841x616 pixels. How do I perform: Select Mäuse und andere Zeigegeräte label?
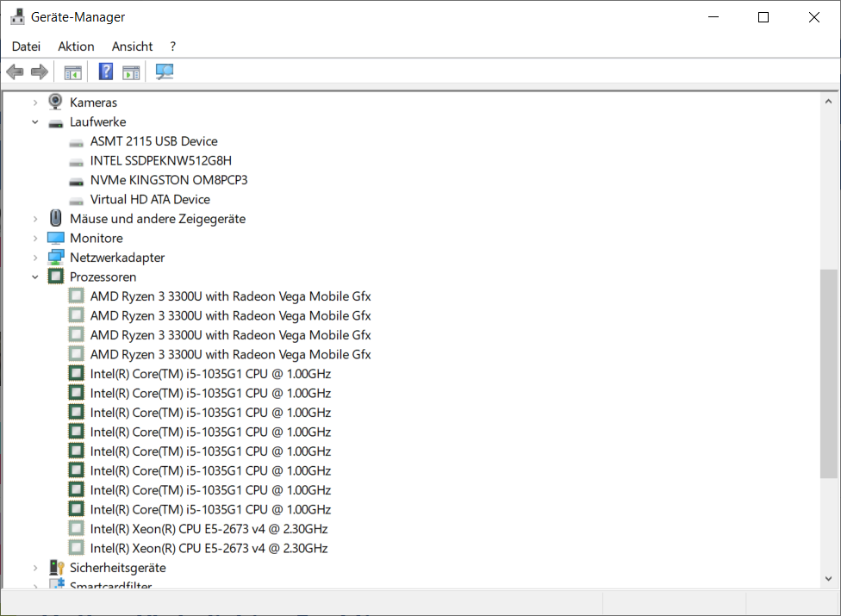[x=158, y=219]
